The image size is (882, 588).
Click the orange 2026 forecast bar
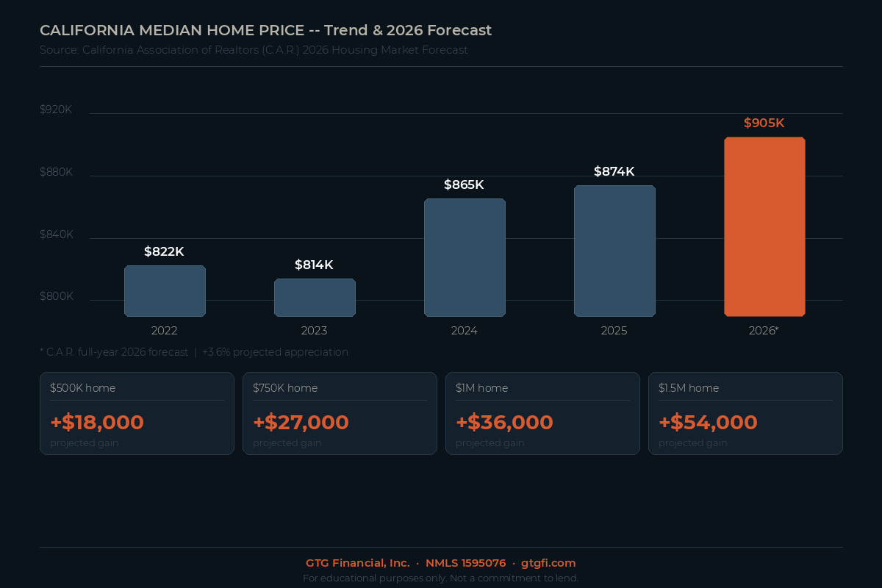[x=764, y=226]
